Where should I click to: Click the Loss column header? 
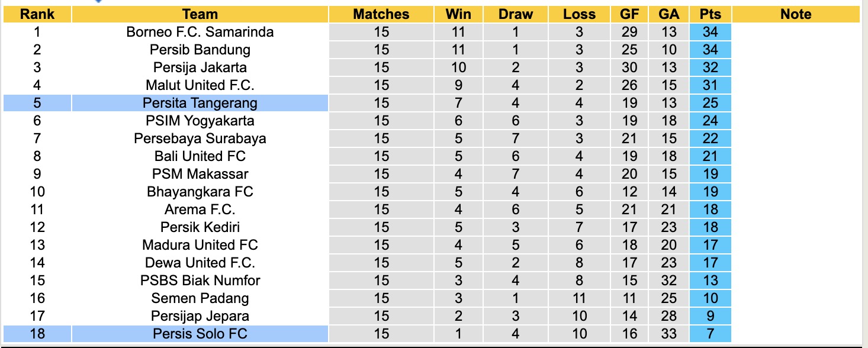(579, 14)
